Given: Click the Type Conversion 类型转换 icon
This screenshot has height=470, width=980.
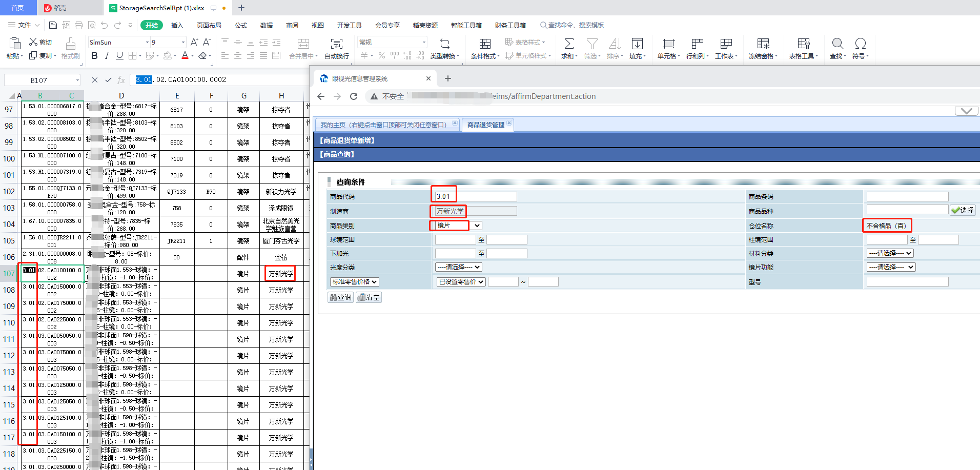Looking at the screenshot, I should pyautogui.click(x=444, y=44).
